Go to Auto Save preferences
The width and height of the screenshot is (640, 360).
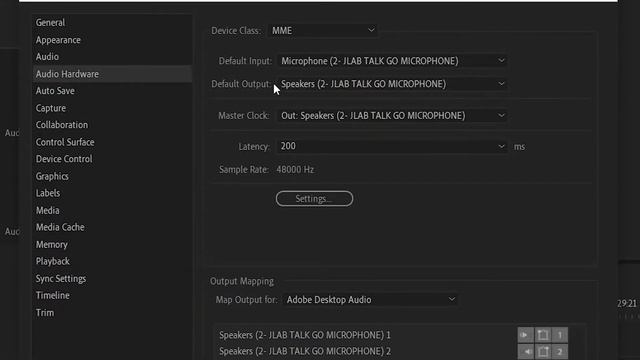click(112, 91)
